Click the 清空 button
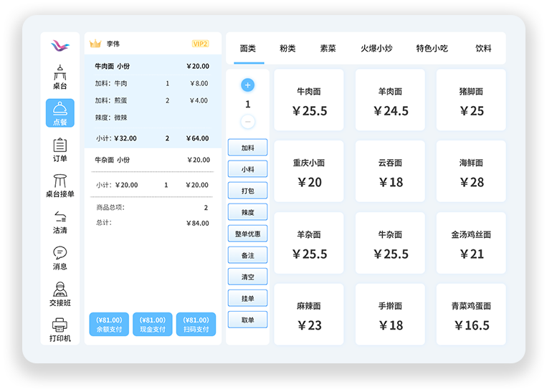 point(247,277)
